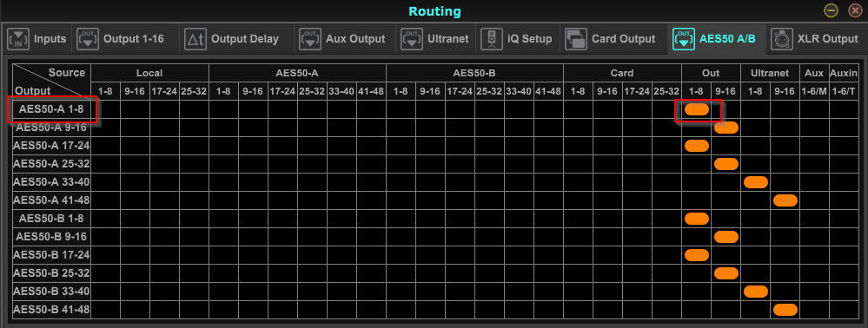Viewport: 868px width, 328px height.
Task: Click the Card source group header
Action: point(622,73)
